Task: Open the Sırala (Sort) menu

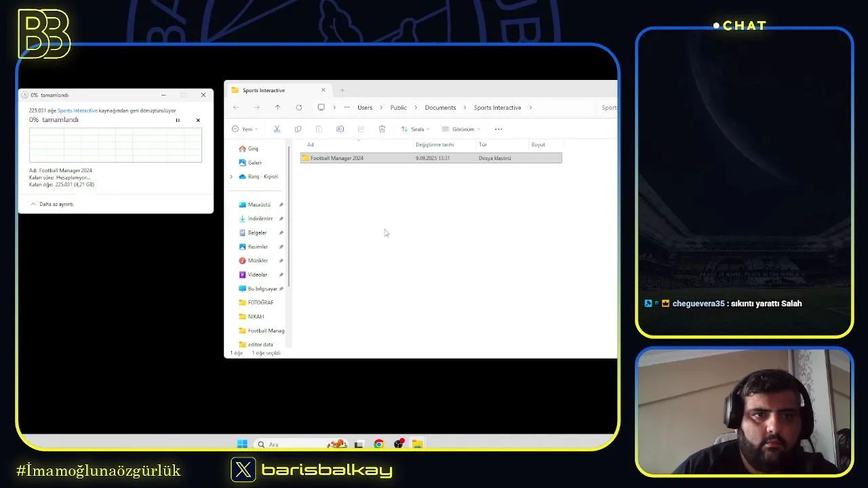Action: tap(415, 129)
